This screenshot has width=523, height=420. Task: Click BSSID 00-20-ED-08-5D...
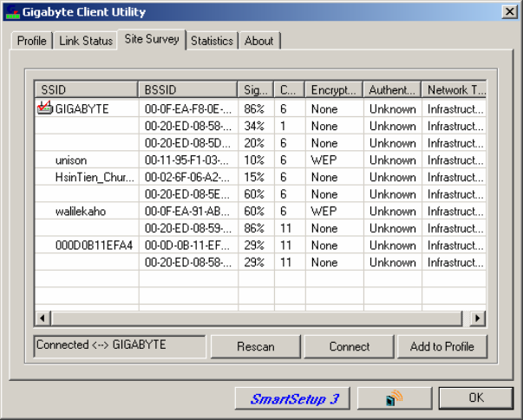[187, 143]
